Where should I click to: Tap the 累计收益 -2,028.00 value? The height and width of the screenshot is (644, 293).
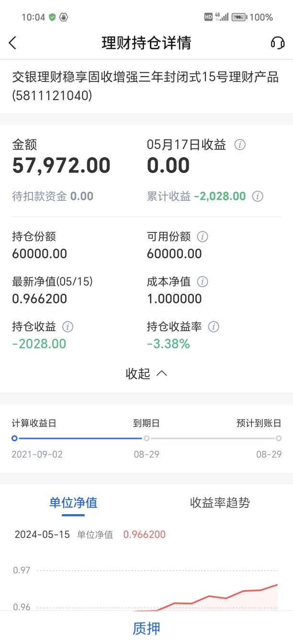(220, 196)
